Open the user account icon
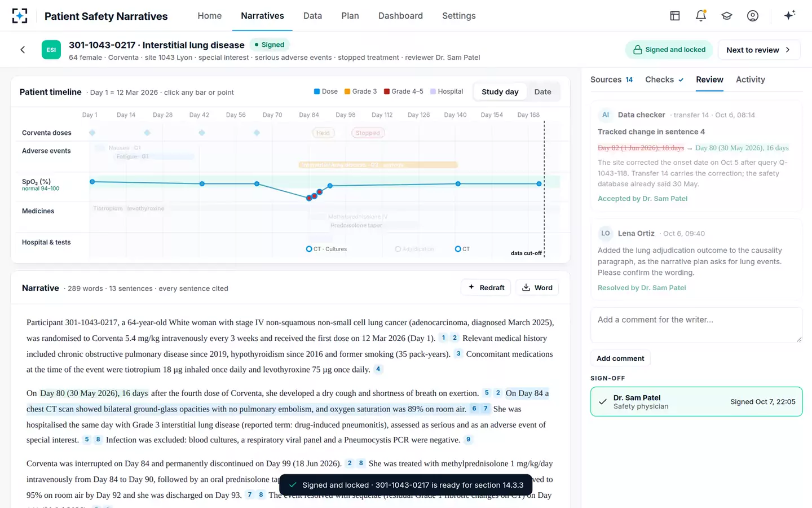812x508 pixels. point(753,16)
